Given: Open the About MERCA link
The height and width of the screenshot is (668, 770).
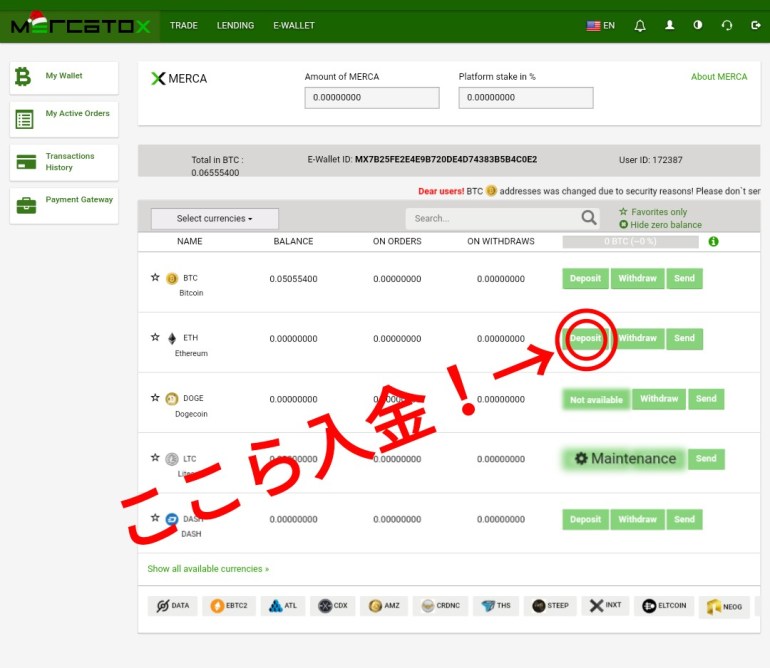Looking at the screenshot, I should [x=718, y=77].
